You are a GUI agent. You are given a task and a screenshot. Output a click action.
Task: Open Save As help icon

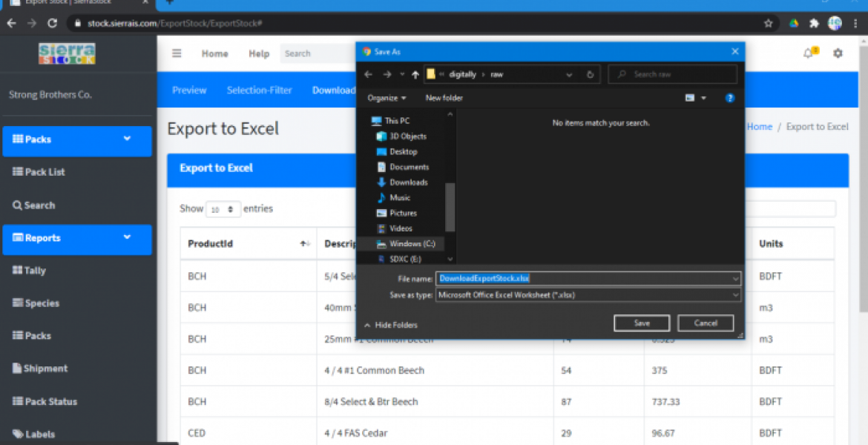pyautogui.click(x=729, y=98)
